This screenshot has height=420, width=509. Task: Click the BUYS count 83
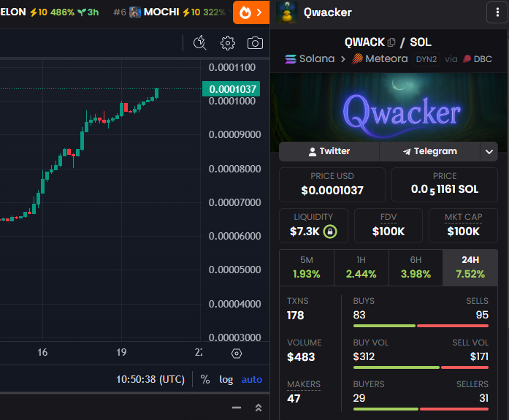[x=359, y=315]
